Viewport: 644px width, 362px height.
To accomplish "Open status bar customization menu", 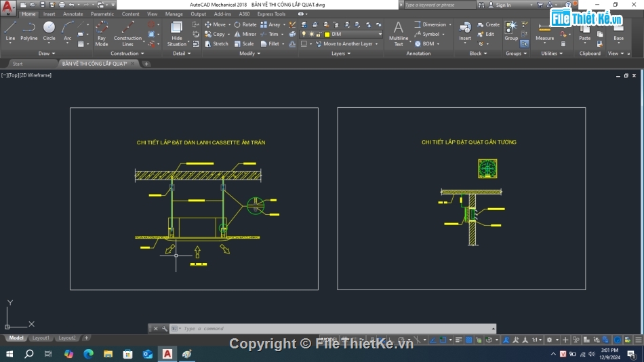I will click(x=639, y=340).
